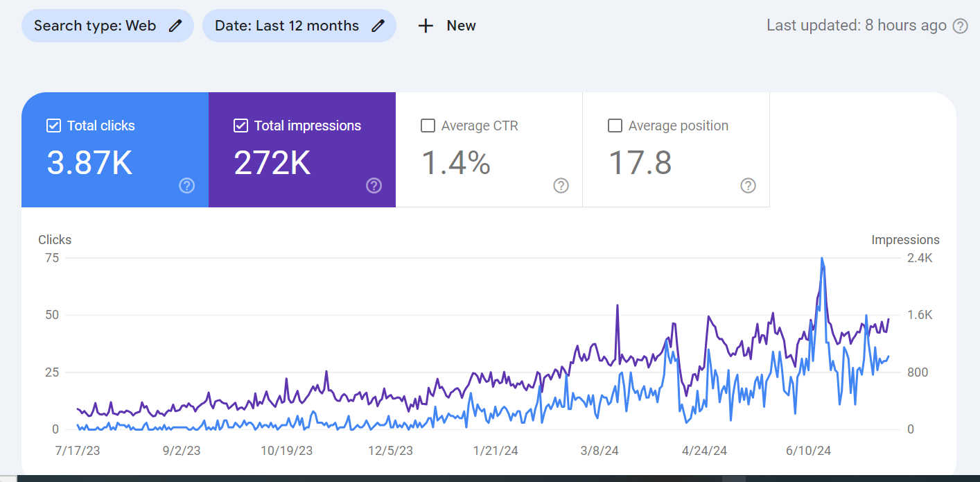Click the 2.4K impressions axis value
Image resolution: width=980 pixels, height=482 pixels.
point(920,258)
